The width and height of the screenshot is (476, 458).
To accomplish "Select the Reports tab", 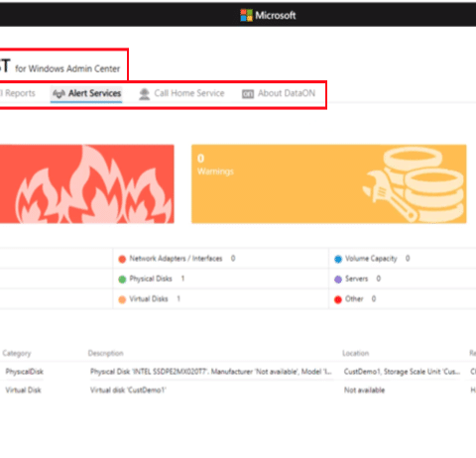I will click(x=18, y=93).
